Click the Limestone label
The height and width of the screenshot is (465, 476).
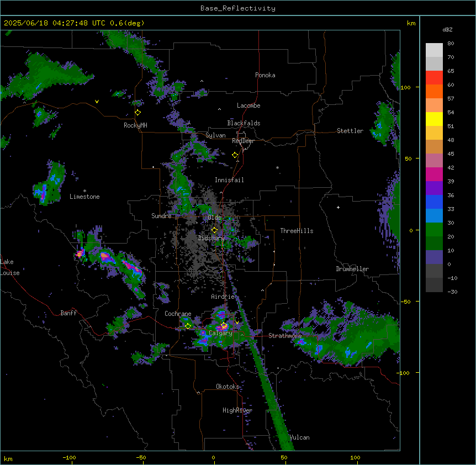click(84, 197)
